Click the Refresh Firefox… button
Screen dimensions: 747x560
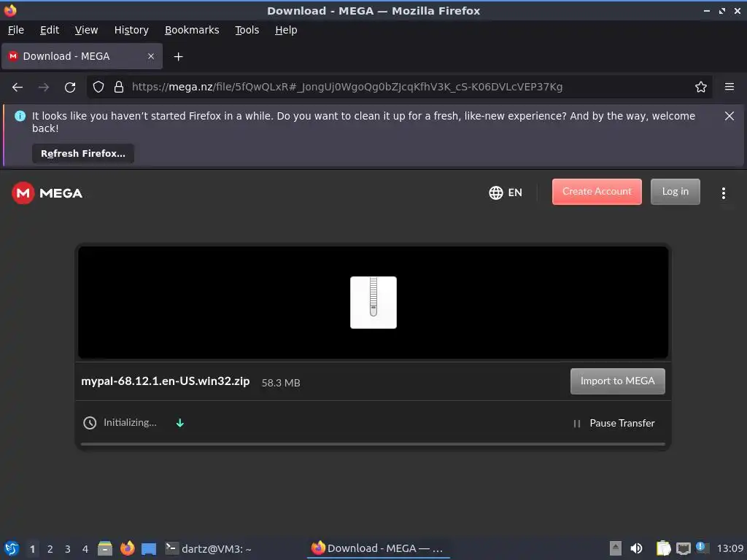point(83,153)
